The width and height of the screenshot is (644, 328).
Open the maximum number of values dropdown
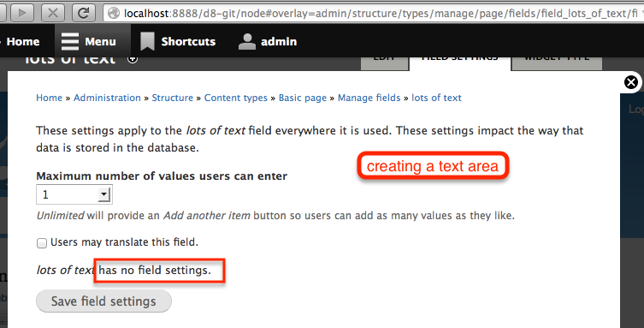[74, 194]
